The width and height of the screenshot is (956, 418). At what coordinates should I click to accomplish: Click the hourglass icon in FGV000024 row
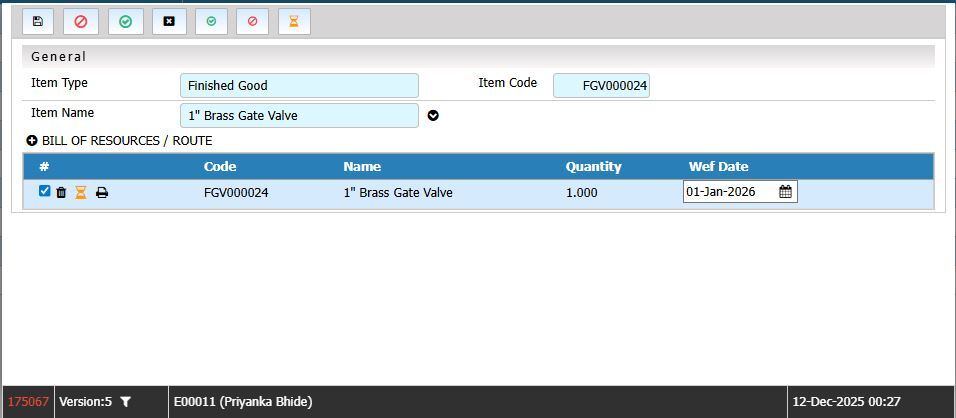[x=81, y=192]
